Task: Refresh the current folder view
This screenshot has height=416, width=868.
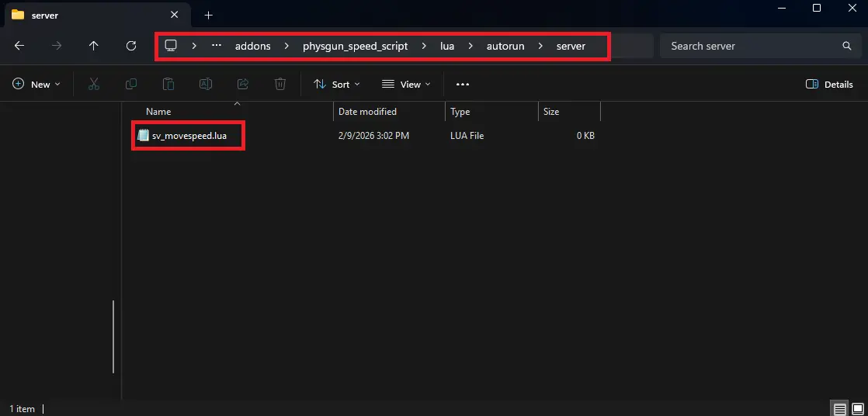Action: click(x=131, y=46)
